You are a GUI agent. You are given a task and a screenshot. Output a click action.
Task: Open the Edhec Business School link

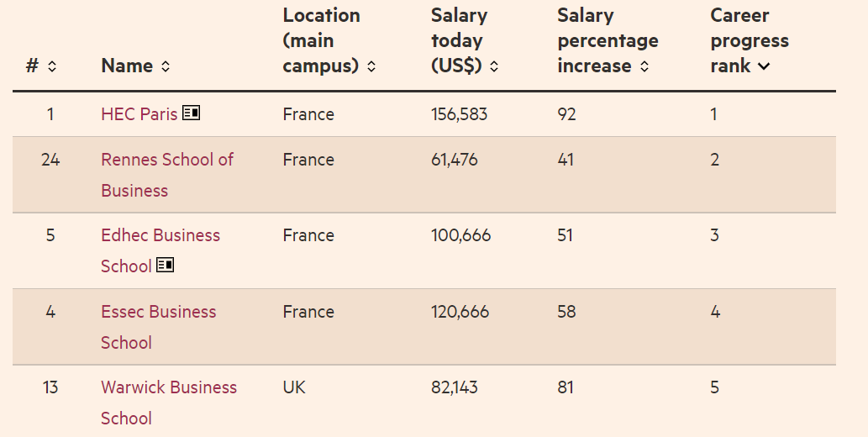[160, 235]
